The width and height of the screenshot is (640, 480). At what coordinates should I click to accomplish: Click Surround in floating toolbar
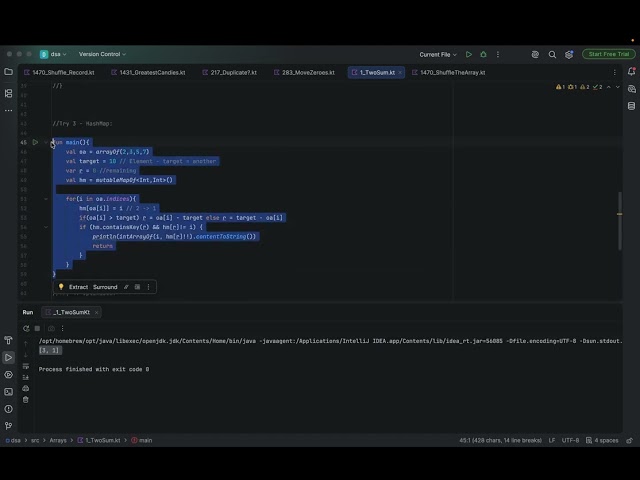pyautogui.click(x=105, y=287)
